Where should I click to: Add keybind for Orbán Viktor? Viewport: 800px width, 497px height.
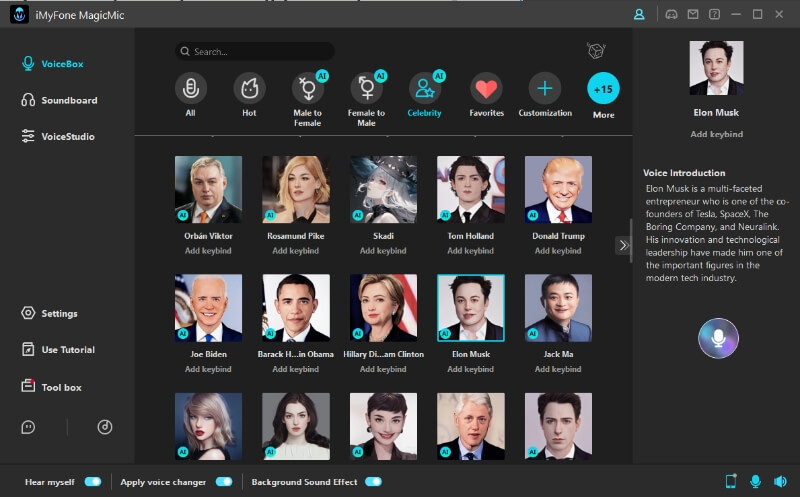(208, 251)
